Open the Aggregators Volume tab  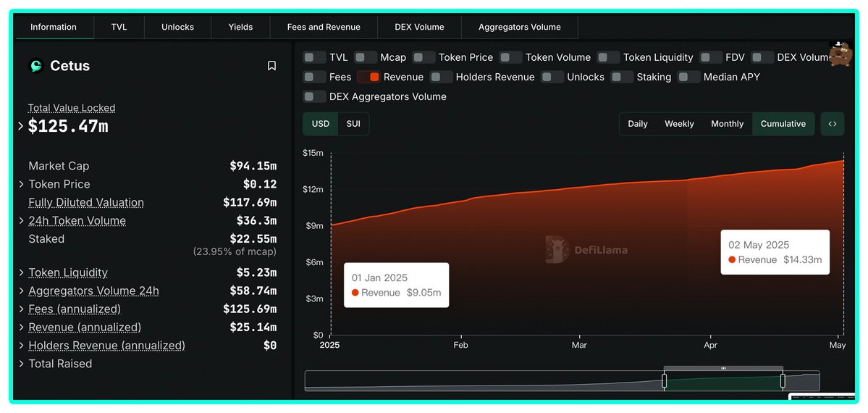(520, 27)
